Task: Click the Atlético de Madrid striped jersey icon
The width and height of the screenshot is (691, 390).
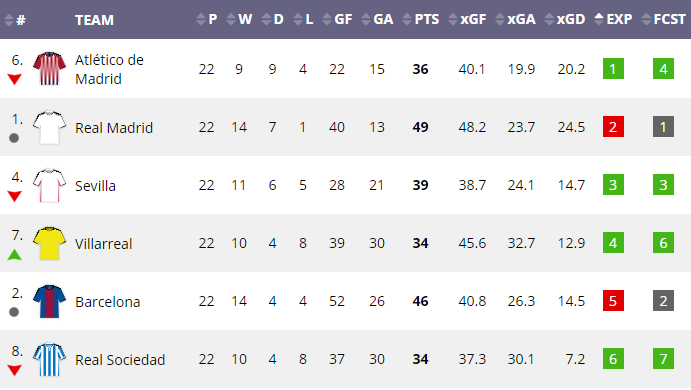Action: [x=49, y=68]
